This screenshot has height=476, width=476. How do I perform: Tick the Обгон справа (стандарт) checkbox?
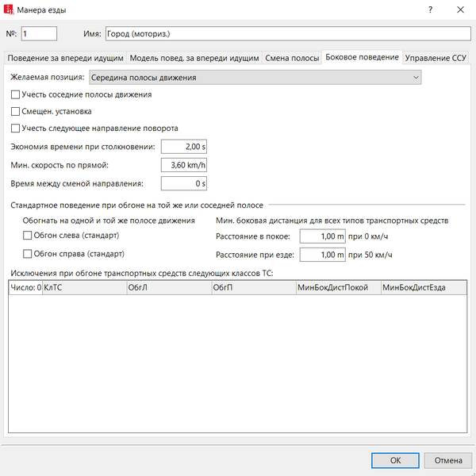27,255
